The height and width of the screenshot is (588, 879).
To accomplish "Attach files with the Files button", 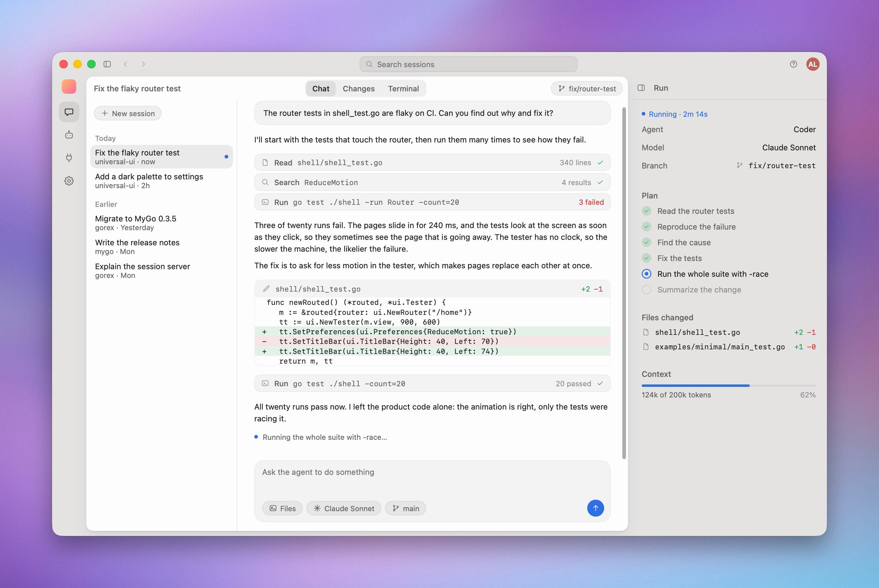I will tap(282, 508).
